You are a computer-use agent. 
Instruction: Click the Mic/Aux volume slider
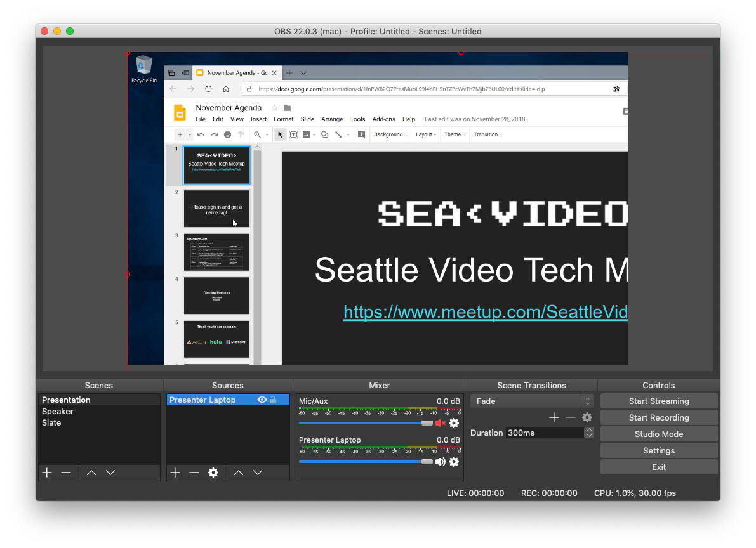click(366, 423)
